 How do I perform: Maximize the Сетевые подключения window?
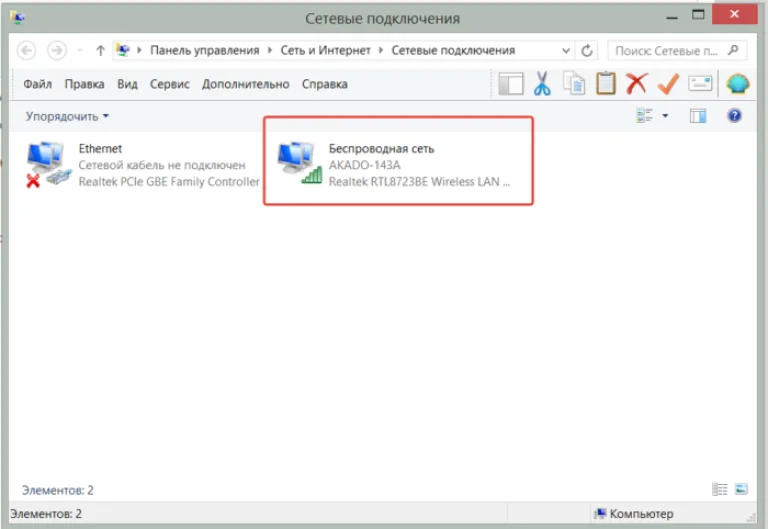point(698,15)
